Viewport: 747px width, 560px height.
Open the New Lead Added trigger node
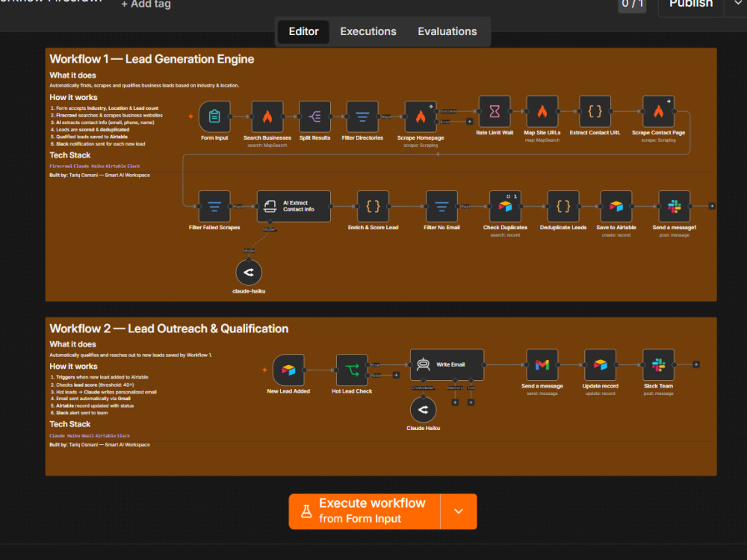(x=288, y=370)
